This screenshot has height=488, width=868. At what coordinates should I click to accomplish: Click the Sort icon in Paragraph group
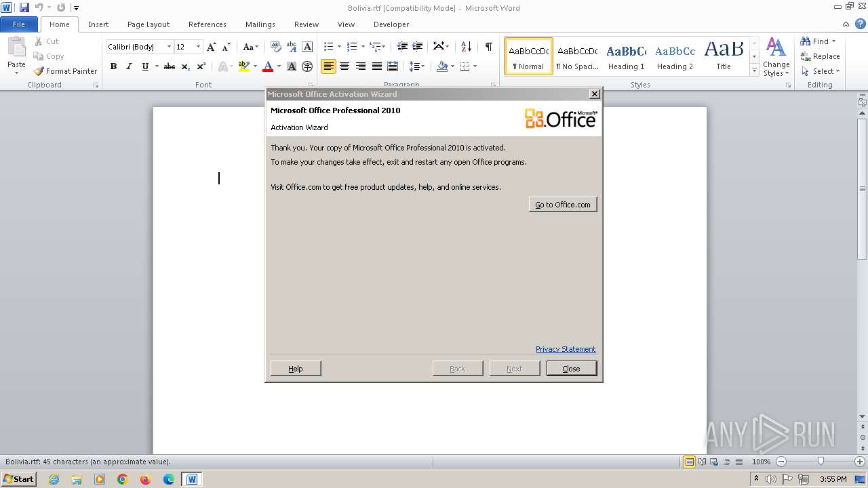point(466,47)
